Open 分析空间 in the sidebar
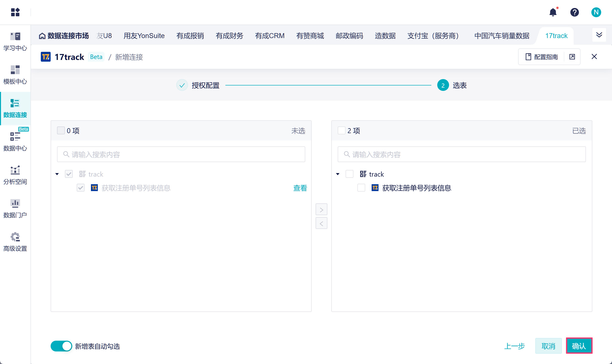 (x=15, y=175)
